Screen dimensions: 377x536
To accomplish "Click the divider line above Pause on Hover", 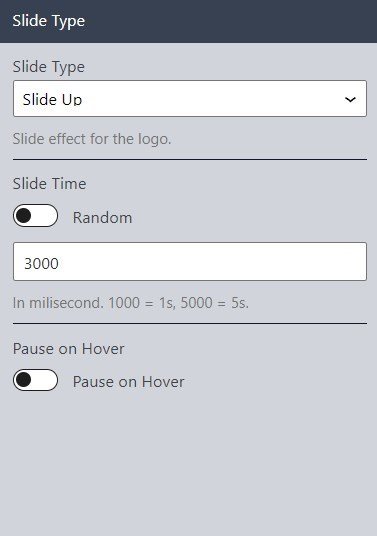I will pyautogui.click(x=190, y=323).
